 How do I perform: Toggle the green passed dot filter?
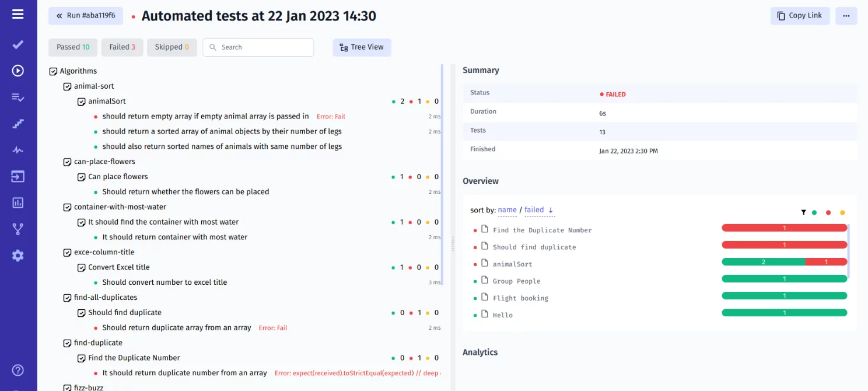(815, 212)
